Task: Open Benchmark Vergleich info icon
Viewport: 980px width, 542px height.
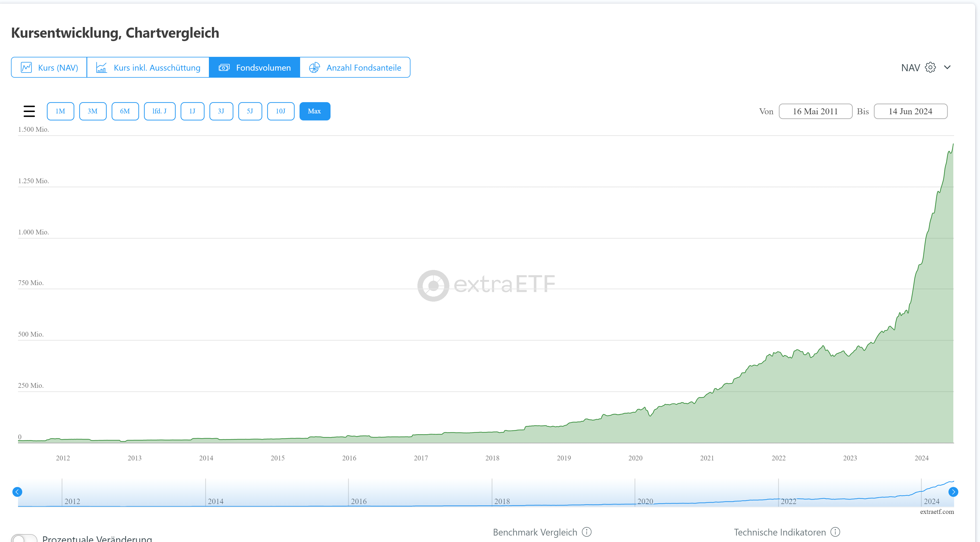Action: tap(587, 532)
